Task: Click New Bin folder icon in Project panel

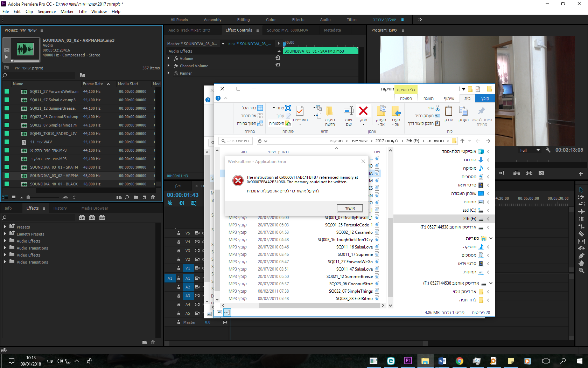Action: click(136, 197)
